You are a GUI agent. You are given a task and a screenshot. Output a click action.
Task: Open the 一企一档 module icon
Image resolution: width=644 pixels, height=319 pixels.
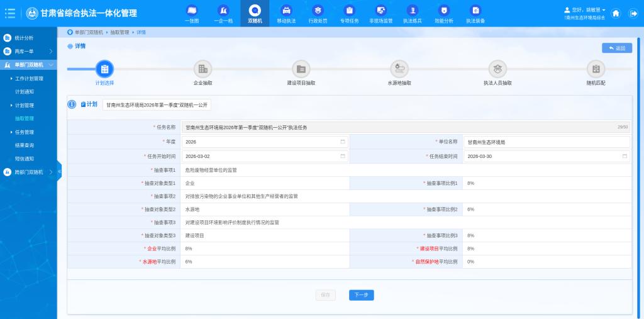click(x=223, y=11)
